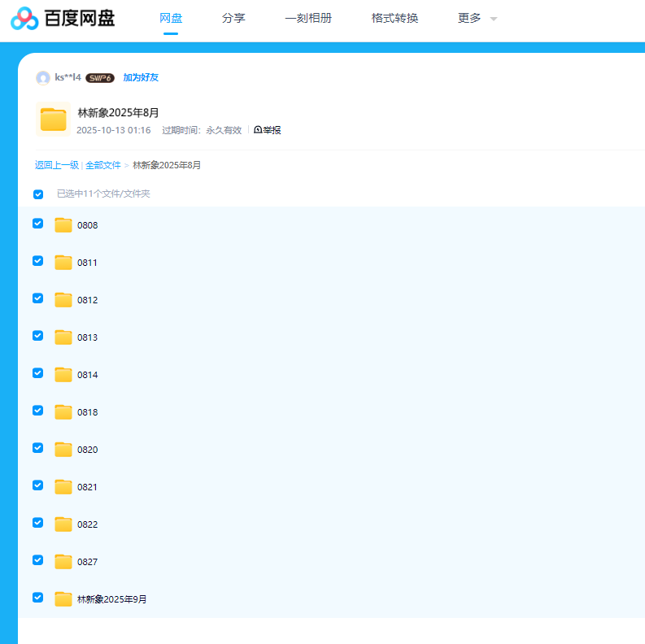Toggle the select-all files checkbox
The width and height of the screenshot is (645, 644).
click(38, 194)
